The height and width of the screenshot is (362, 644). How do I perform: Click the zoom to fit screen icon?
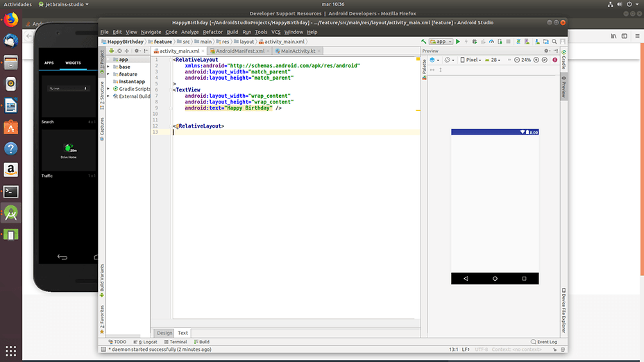click(545, 60)
